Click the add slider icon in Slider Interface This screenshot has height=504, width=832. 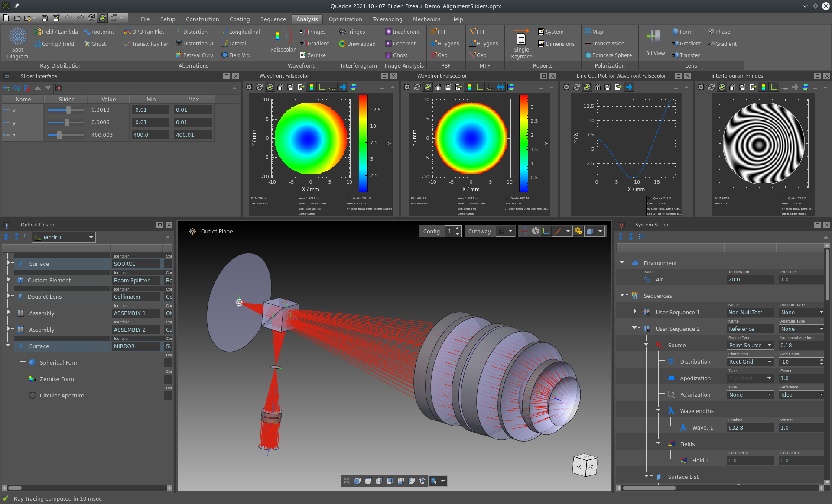coord(6,88)
